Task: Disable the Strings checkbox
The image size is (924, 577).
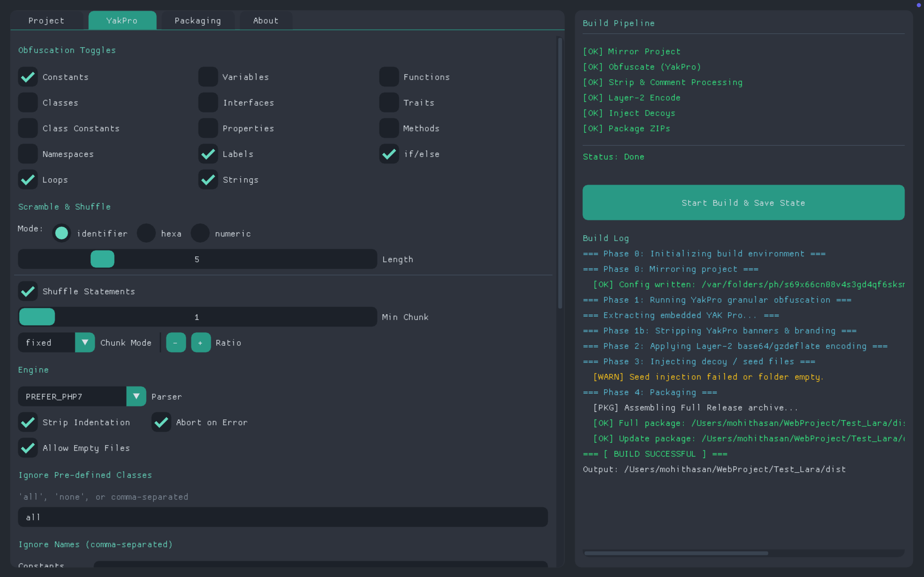Action: pyautogui.click(x=208, y=180)
